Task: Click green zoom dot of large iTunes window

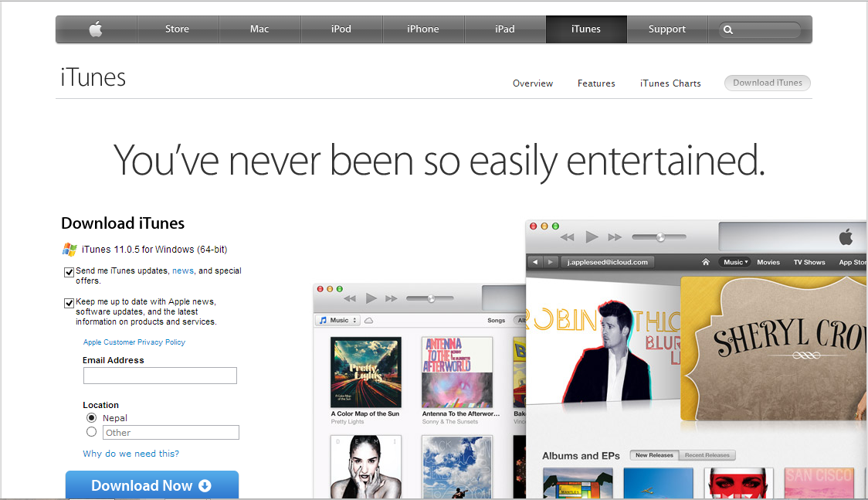Action: [555, 226]
